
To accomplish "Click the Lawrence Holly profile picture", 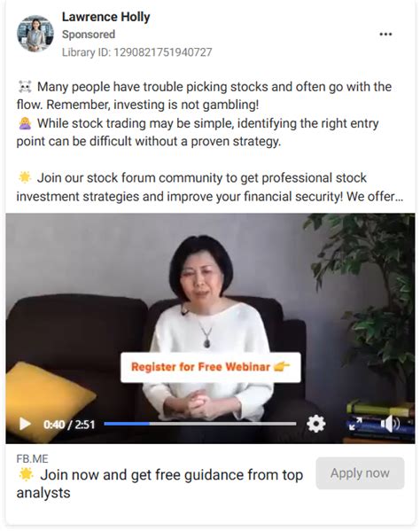I will click(35, 34).
